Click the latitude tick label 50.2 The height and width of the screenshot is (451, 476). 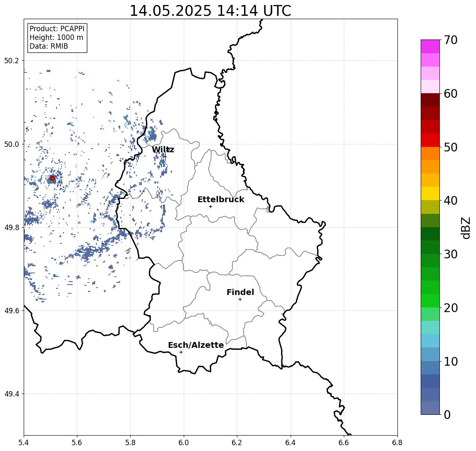pos(11,60)
